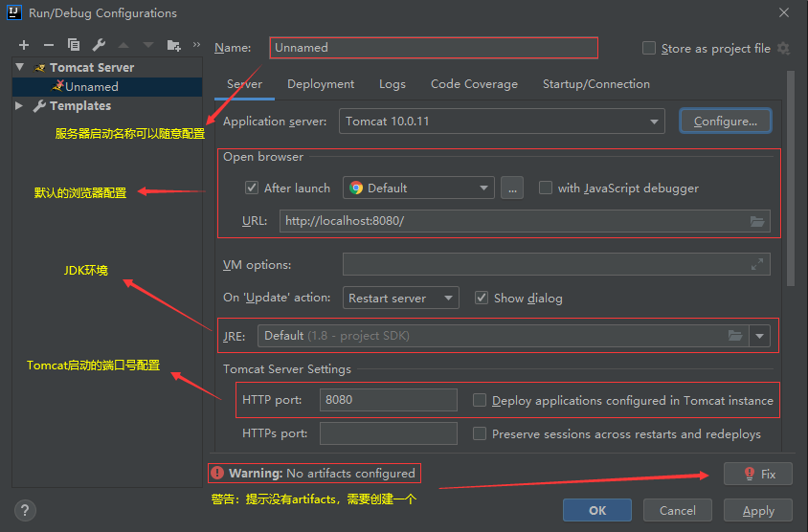Browse for URL using the folder icon
The width and height of the screenshot is (808, 532).
click(x=757, y=221)
